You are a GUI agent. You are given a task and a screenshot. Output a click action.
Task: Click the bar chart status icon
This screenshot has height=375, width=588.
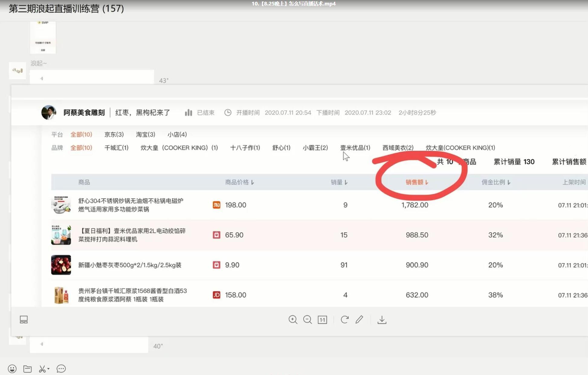click(x=189, y=112)
